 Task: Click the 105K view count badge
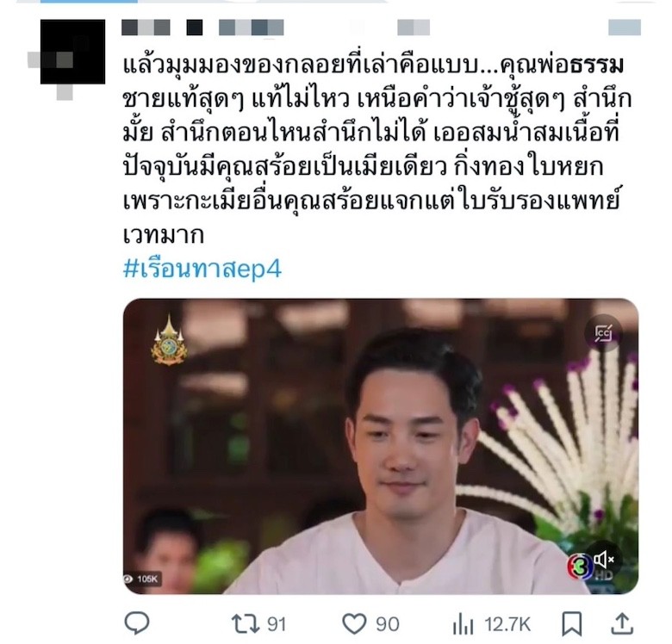click(x=143, y=579)
